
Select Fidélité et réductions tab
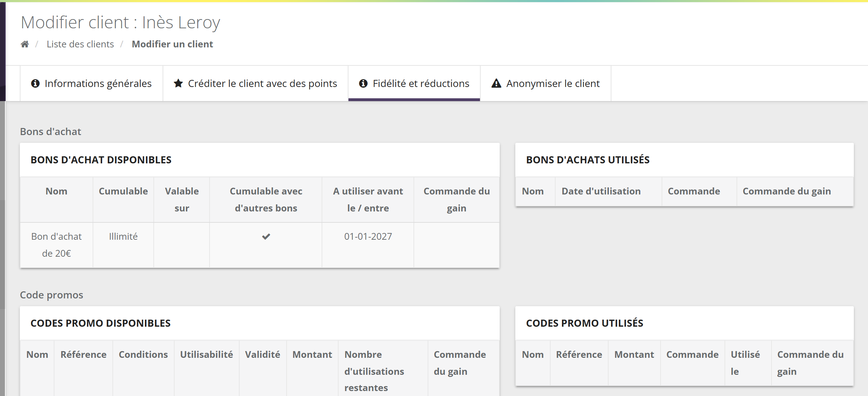tap(414, 83)
